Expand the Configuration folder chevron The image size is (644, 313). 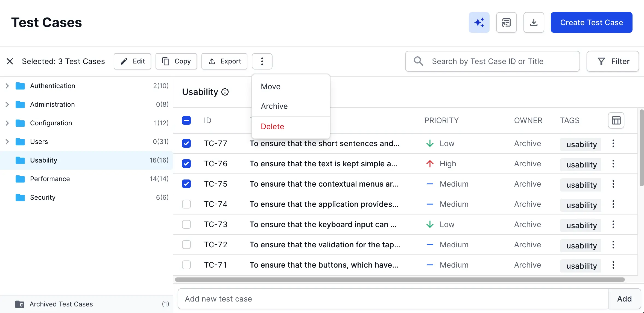[x=7, y=123]
